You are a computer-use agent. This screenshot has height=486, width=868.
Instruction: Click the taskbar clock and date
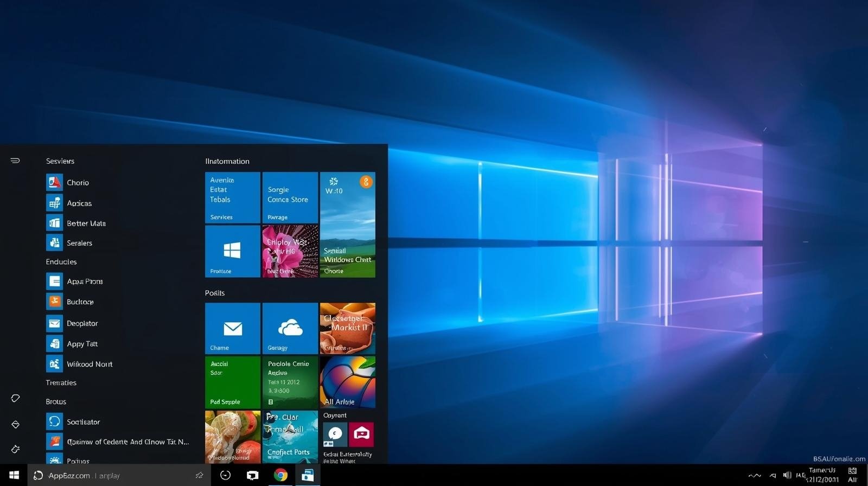click(822, 475)
